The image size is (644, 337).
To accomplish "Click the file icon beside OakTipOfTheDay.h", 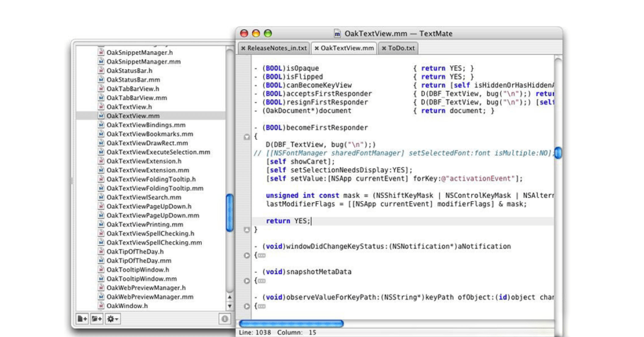I will pyautogui.click(x=101, y=251).
